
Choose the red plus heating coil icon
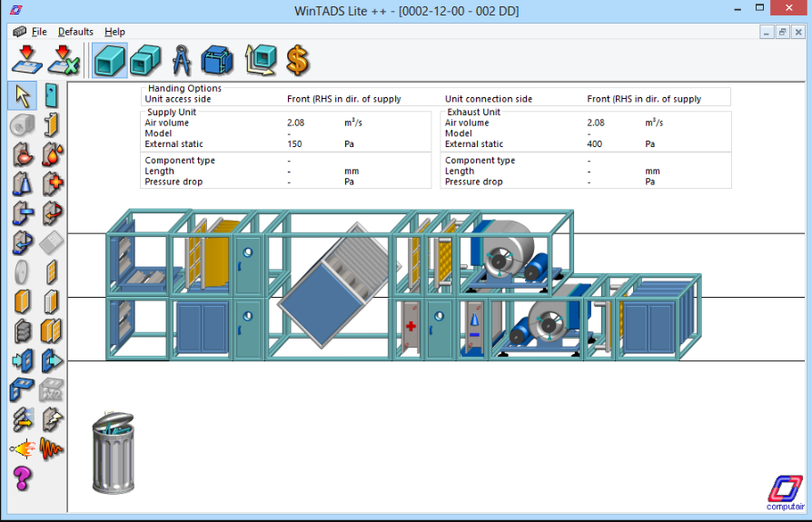click(51, 184)
